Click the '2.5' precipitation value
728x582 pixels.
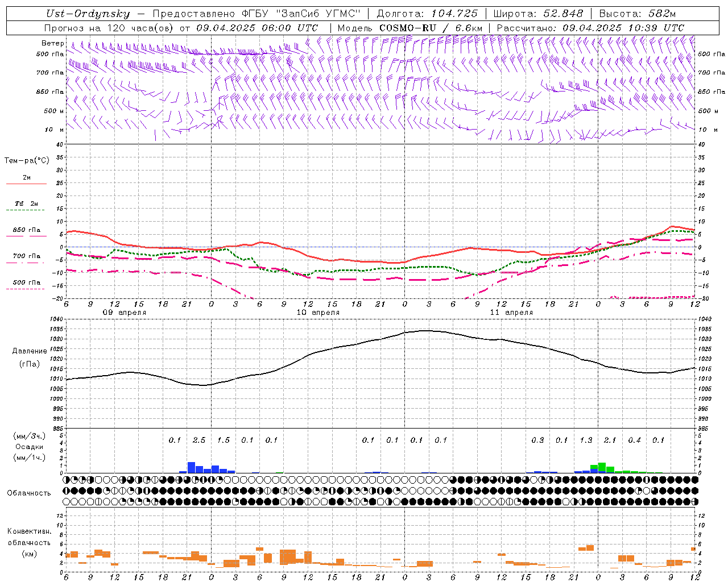199,440
